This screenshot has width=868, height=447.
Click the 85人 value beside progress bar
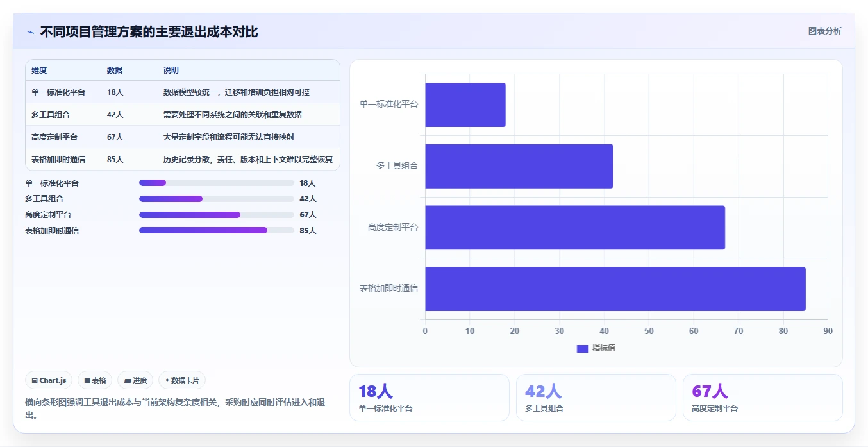308,231
